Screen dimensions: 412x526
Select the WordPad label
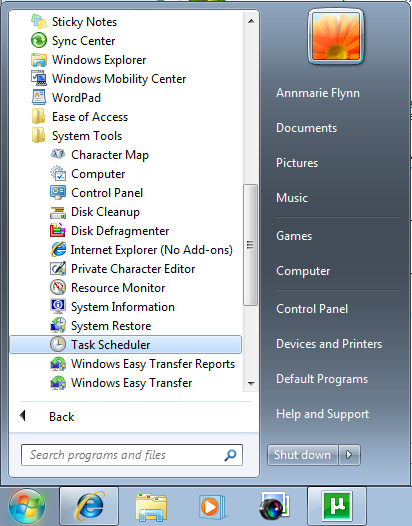76,98
